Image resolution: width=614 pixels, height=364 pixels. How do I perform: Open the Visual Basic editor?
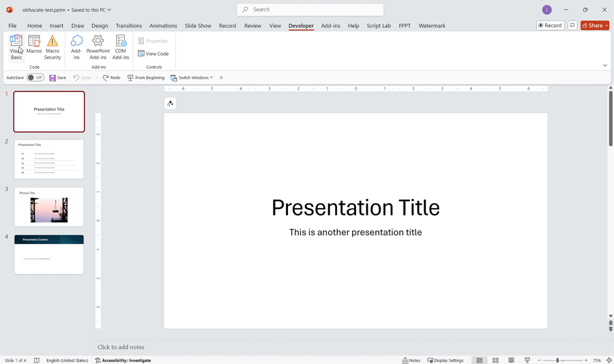16,48
